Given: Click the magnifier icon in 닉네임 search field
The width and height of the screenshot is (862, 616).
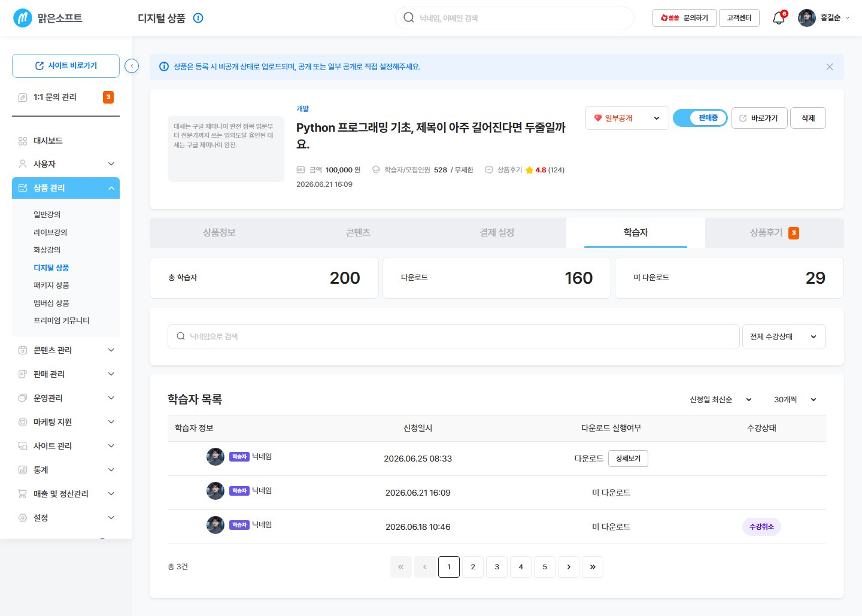Looking at the screenshot, I should tap(181, 336).
